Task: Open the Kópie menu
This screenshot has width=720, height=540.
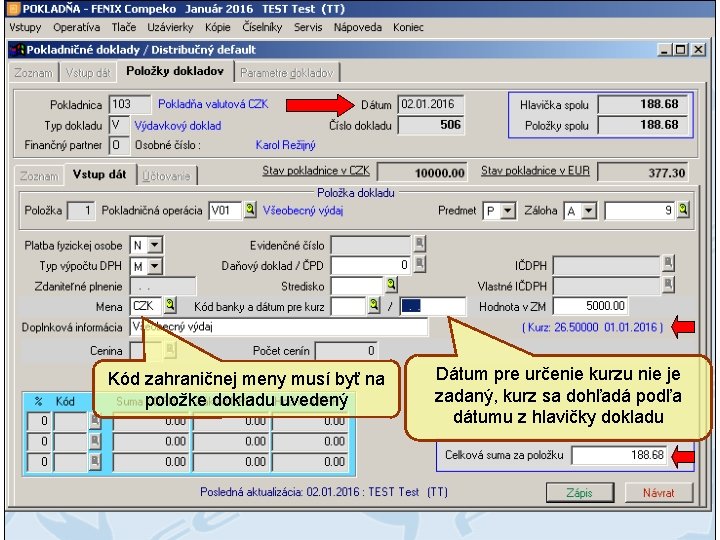Action: pos(218,28)
